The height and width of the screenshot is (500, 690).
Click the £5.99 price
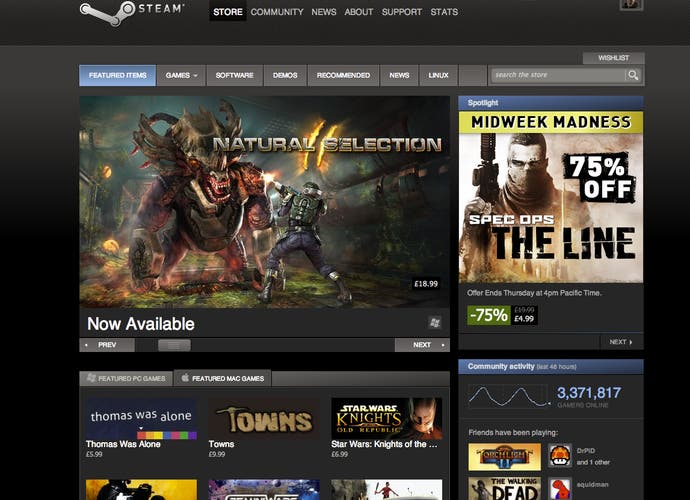[x=94, y=454]
